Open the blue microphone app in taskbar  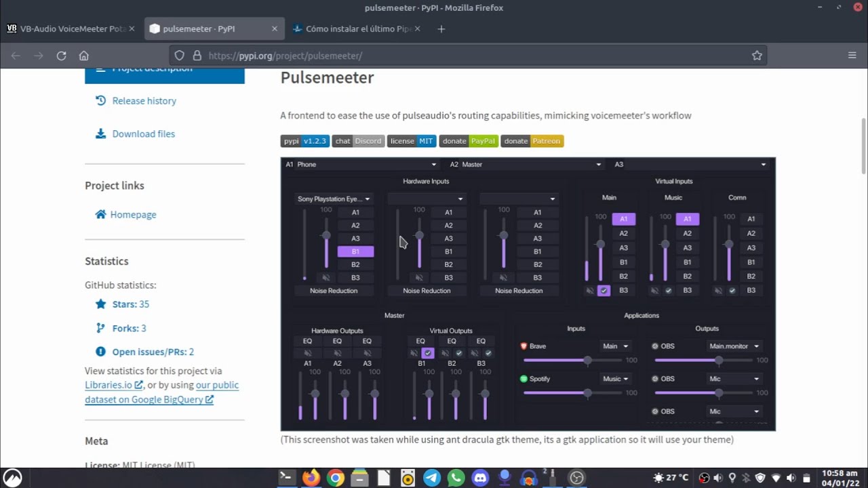point(504,478)
